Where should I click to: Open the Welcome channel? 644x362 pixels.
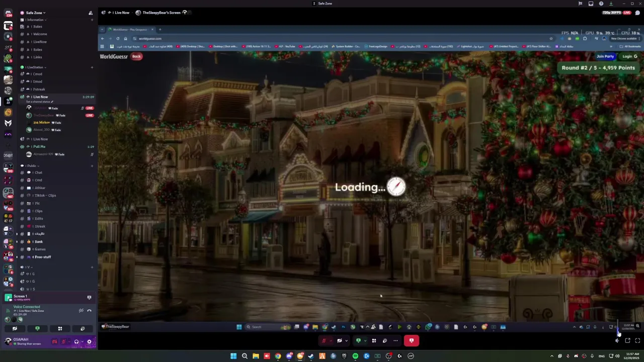tap(56, 34)
